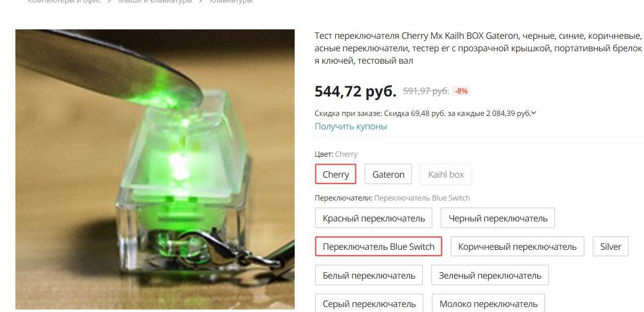Select the Cherry option
This screenshot has height=312, width=644.
click(335, 174)
